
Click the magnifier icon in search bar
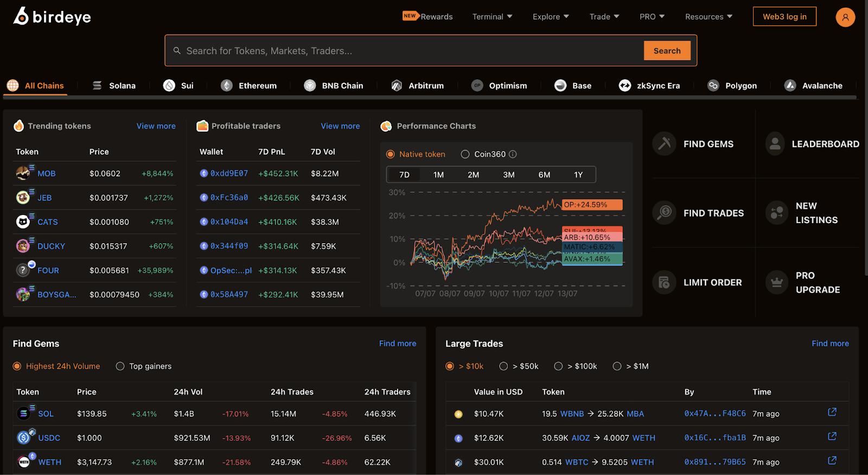[x=177, y=50]
